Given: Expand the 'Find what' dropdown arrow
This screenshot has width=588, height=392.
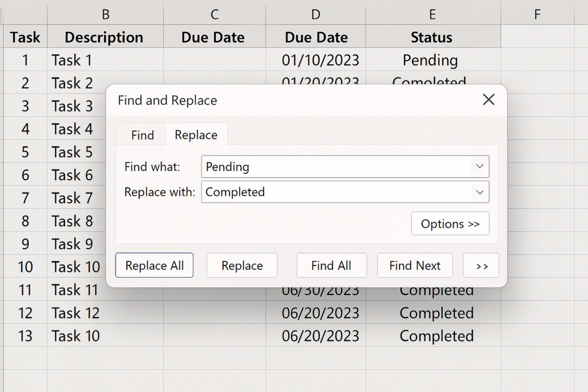Looking at the screenshot, I should [479, 167].
